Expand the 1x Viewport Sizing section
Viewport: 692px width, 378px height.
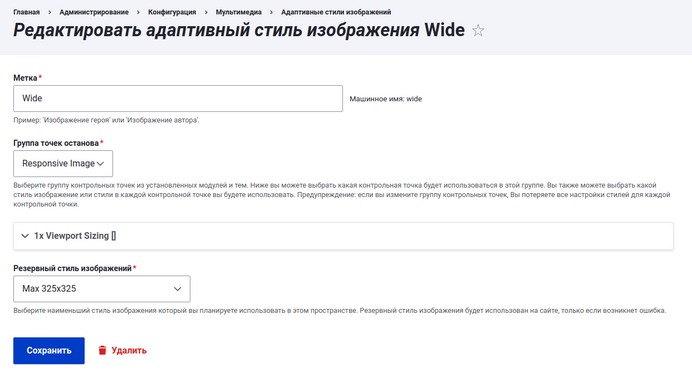coord(343,236)
